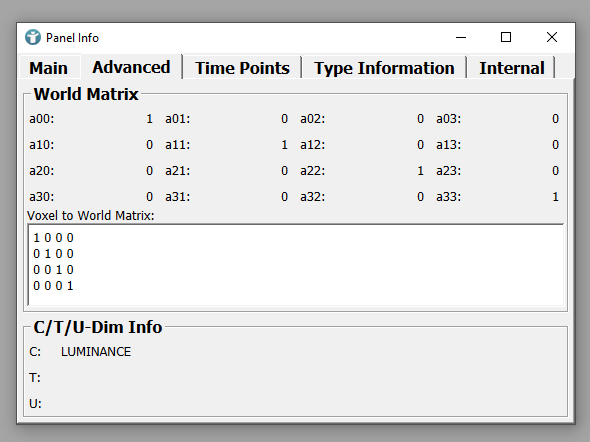Click the a00 value 1

click(x=149, y=119)
